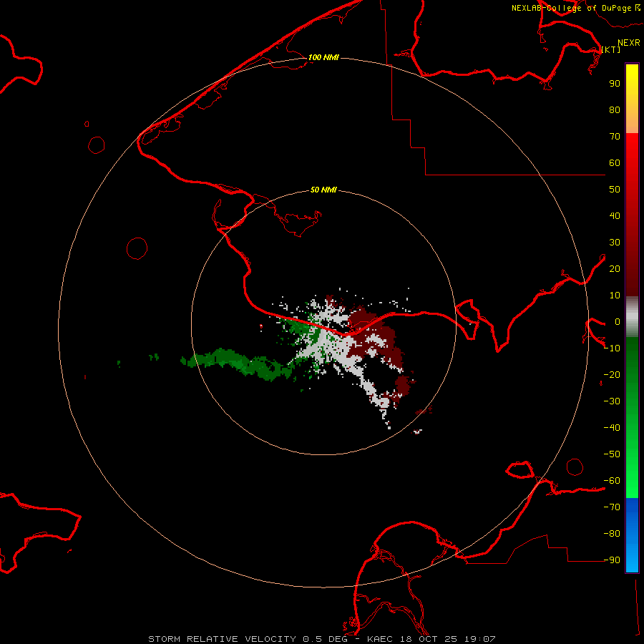Viewport: 644px width, 644px height.
Task: Click the -90 scale label
Action: click(x=612, y=560)
